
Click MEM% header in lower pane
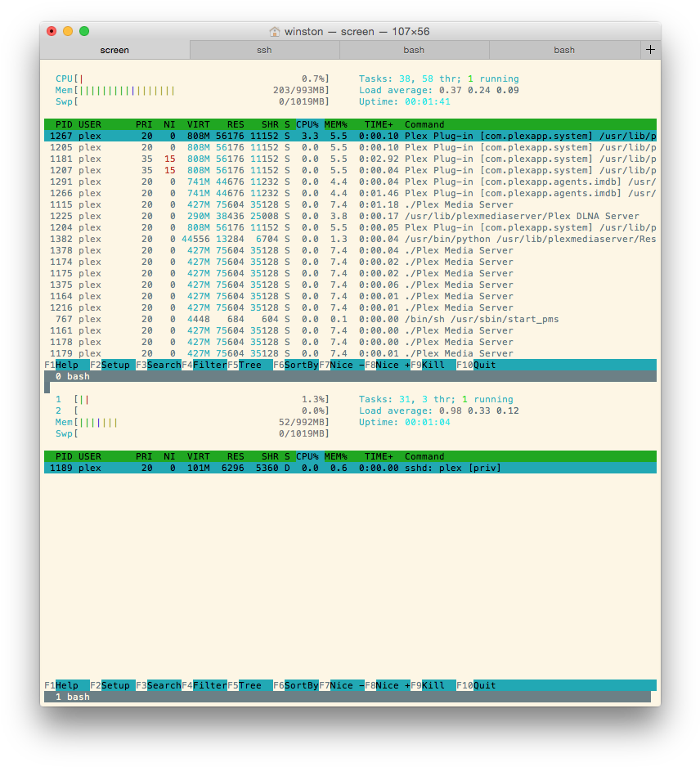tap(335, 456)
